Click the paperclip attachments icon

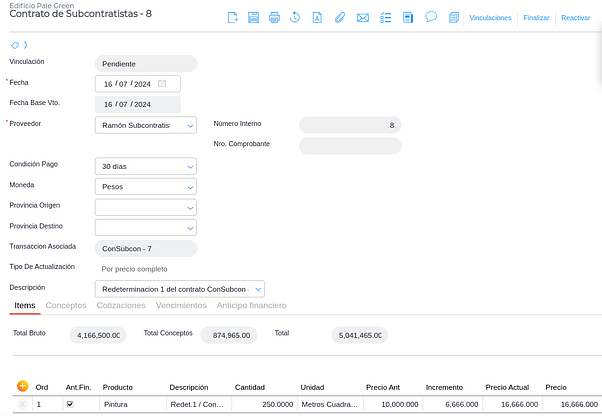[340, 18]
